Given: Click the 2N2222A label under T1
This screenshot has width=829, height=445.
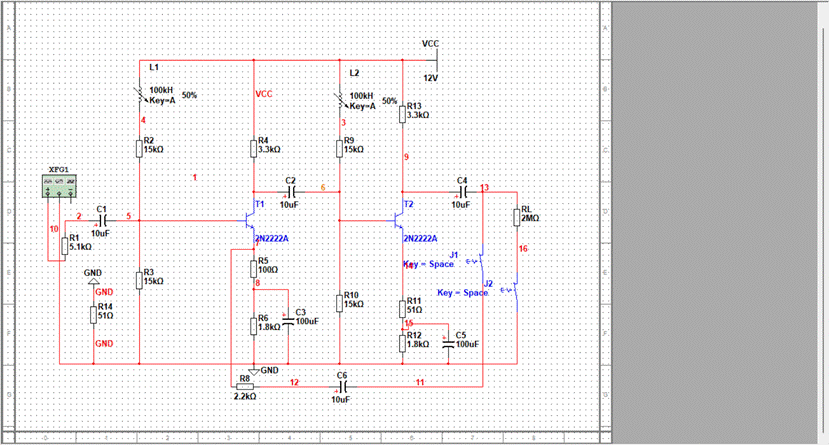Looking at the screenshot, I should (x=272, y=238).
